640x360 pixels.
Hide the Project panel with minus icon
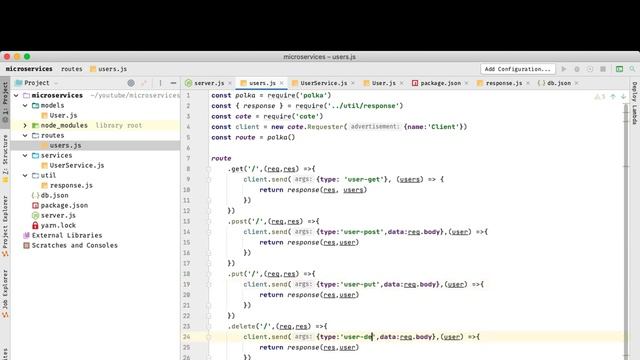click(173, 83)
